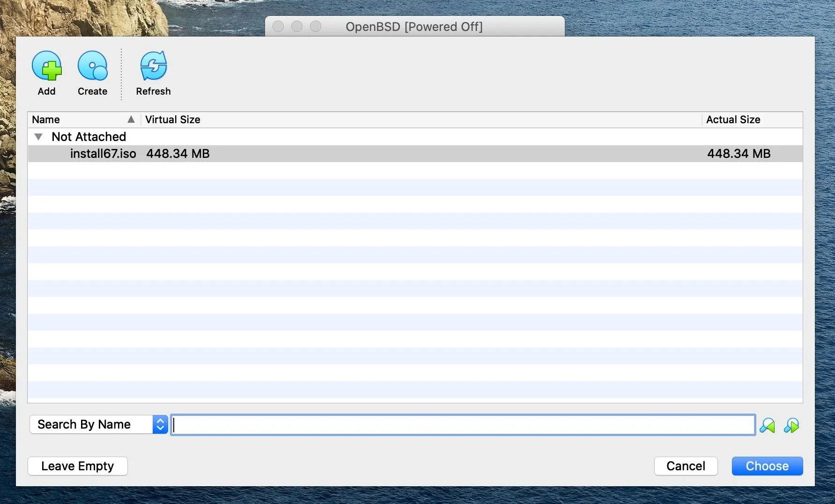Click the 448.34 MB actual size cell
This screenshot has height=504, width=835.
[739, 154]
